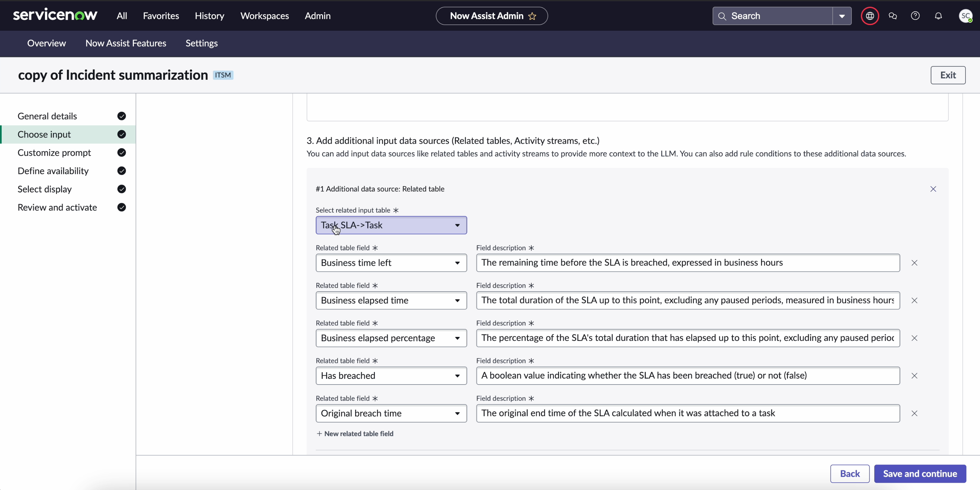The height and width of the screenshot is (490, 980).
Task: Open the Business elapsed percentage field dropdown
Action: pyautogui.click(x=391, y=338)
